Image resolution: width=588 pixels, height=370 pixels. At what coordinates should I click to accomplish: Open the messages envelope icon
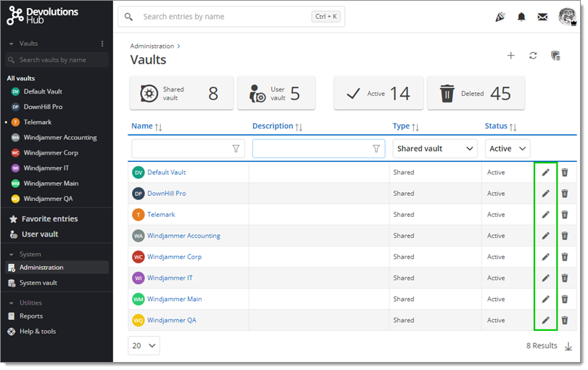point(542,17)
